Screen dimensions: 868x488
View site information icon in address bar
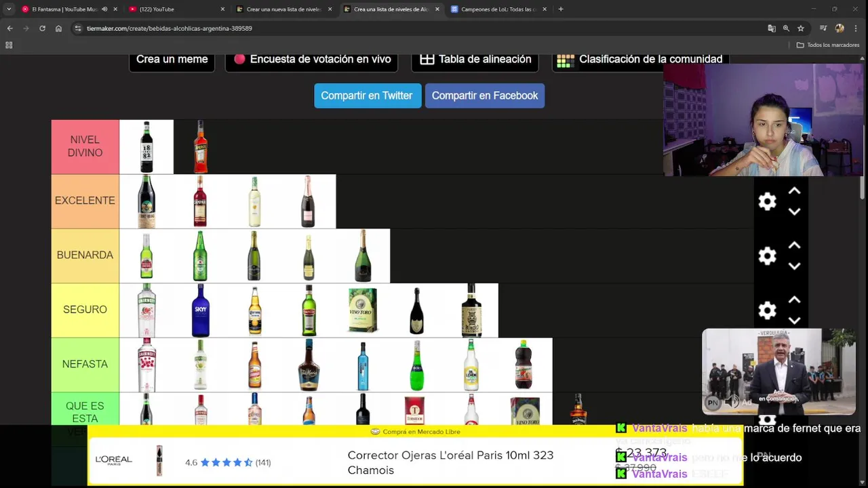coord(77,28)
